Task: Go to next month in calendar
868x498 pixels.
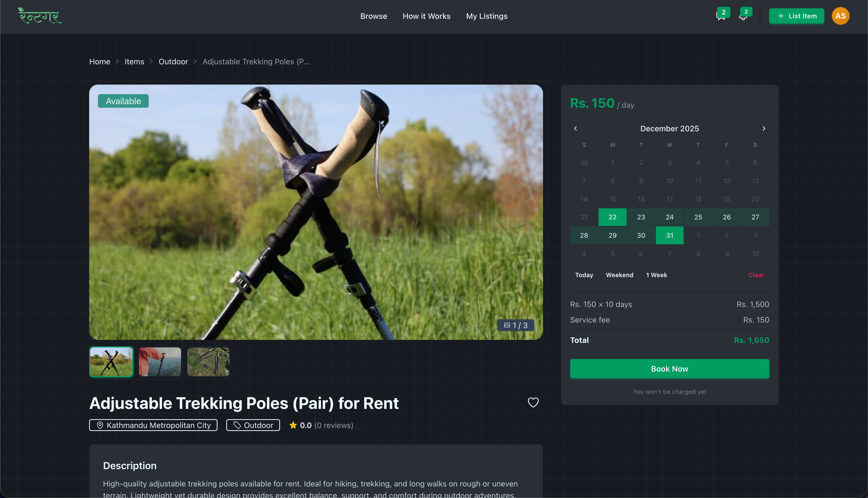Action: click(x=764, y=128)
